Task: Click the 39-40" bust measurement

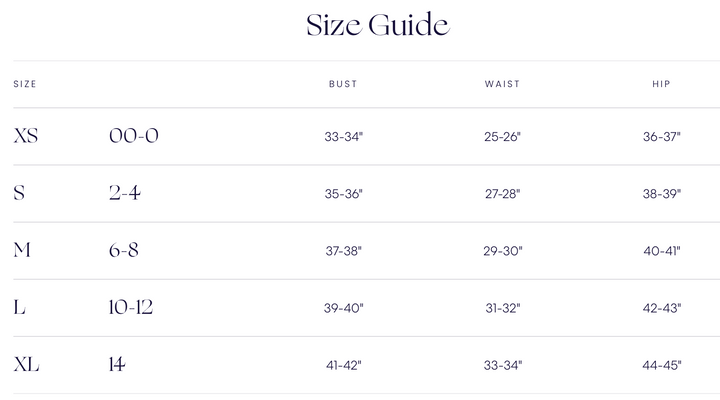Action: [344, 308]
